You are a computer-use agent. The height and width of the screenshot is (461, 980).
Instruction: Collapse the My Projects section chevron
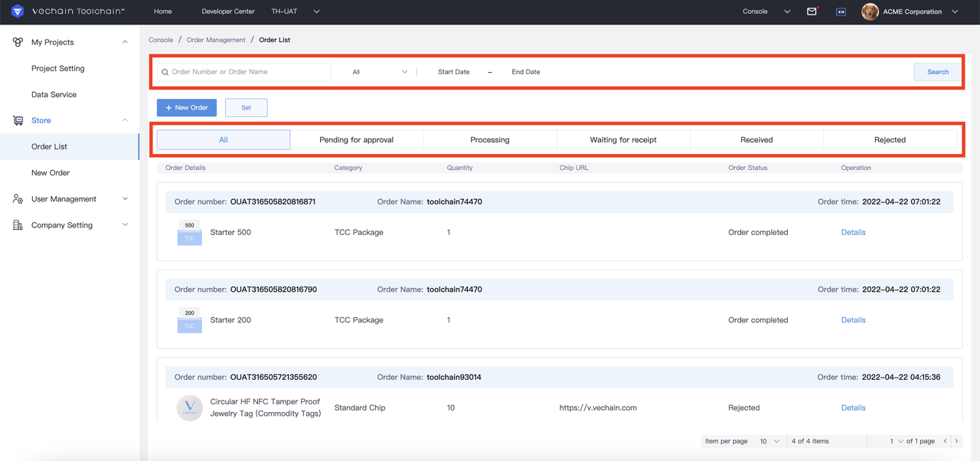pyautogui.click(x=125, y=42)
